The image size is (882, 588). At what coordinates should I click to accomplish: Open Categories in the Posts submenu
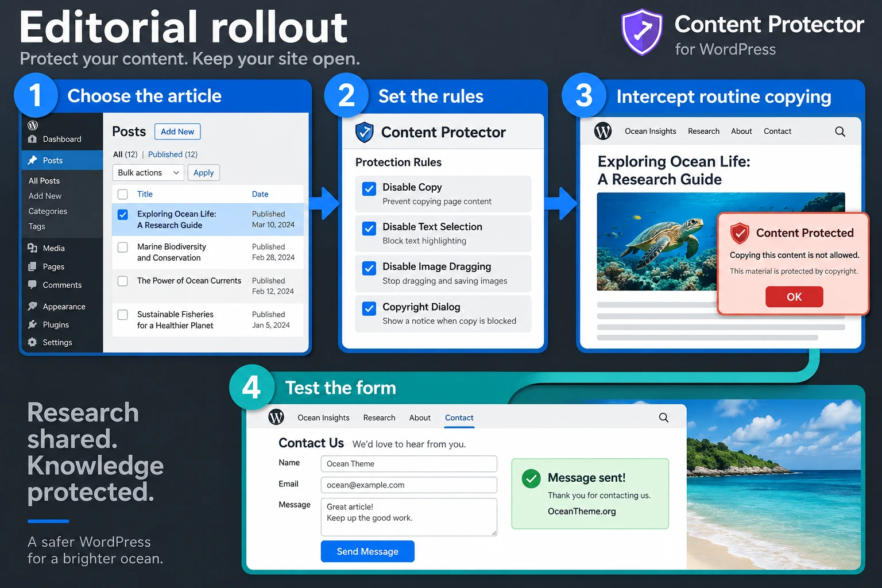48,211
